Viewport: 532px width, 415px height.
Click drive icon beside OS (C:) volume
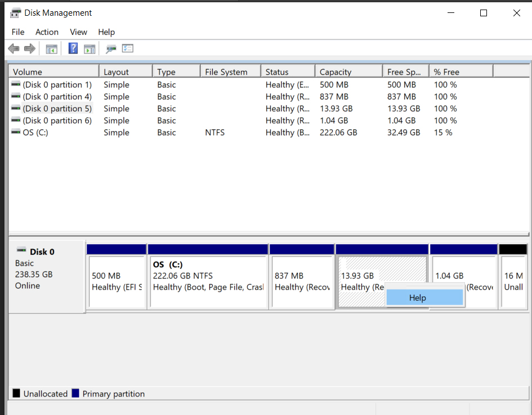click(x=16, y=132)
